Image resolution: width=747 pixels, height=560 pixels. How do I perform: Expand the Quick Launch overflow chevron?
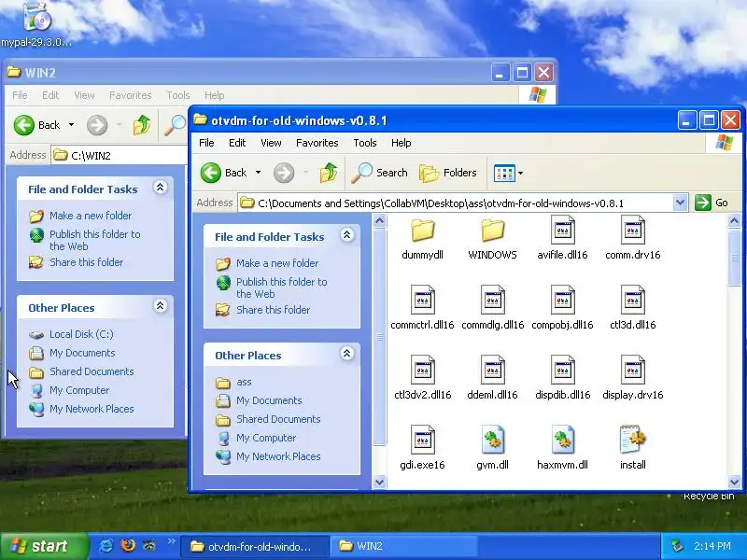[x=172, y=541]
